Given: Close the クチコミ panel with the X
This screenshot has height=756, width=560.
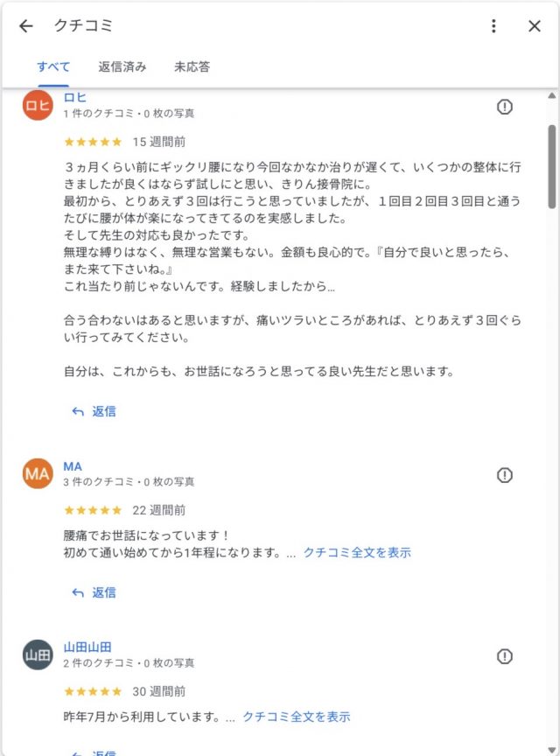Looking at the screenshot, I should [x=534, y=26].
